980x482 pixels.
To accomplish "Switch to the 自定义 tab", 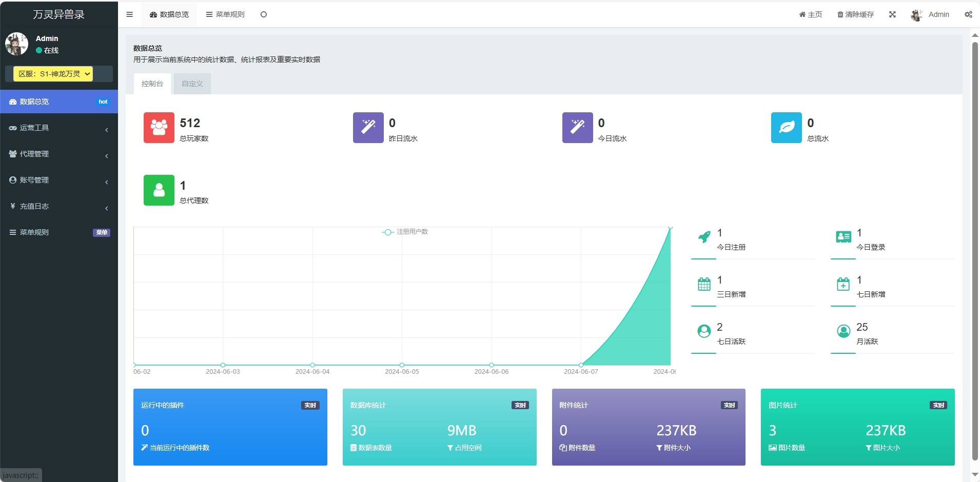I will click(x=192, y=84).
